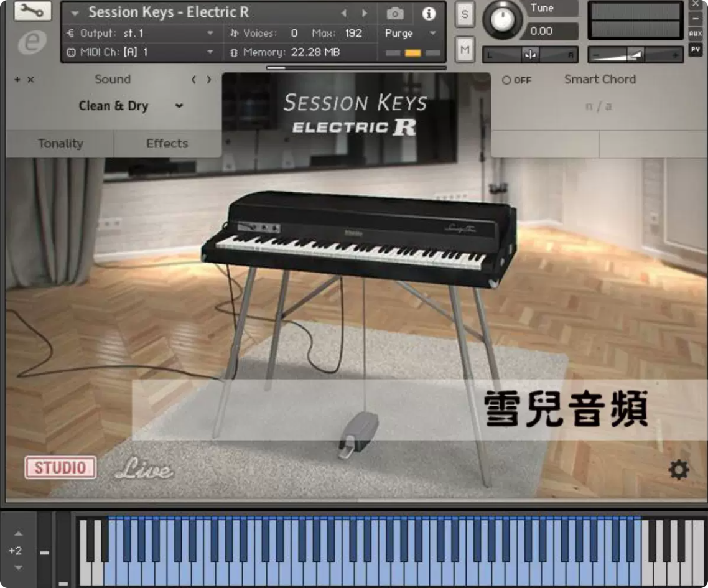708x588 pixels.
Task: Click the Max voices value 192
Action: [353, 33]
